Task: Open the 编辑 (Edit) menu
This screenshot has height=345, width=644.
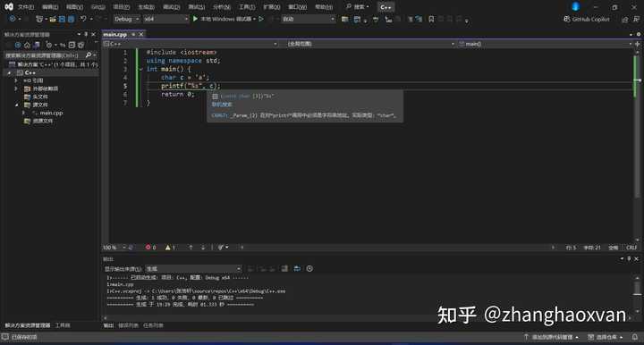Action: (x=50, y=7)
